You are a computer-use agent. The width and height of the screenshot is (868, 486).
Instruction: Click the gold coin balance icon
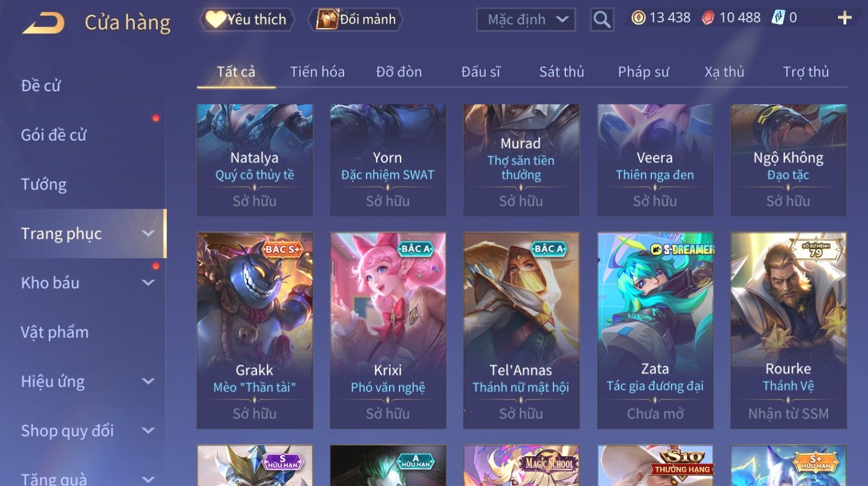638,18
